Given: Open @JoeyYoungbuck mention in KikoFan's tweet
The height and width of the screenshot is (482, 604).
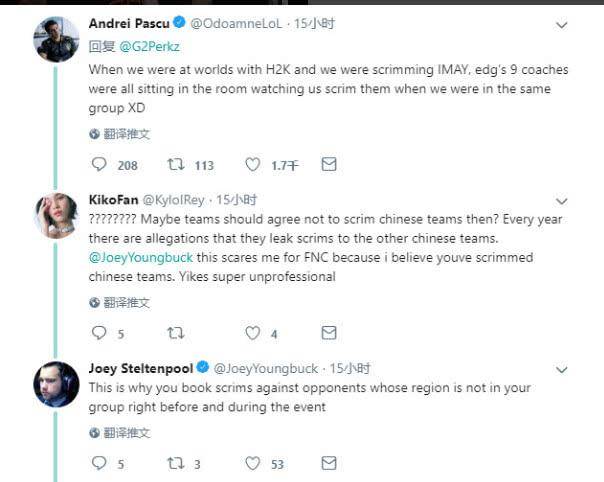Looking at the screenshot, I should (135, 258).
